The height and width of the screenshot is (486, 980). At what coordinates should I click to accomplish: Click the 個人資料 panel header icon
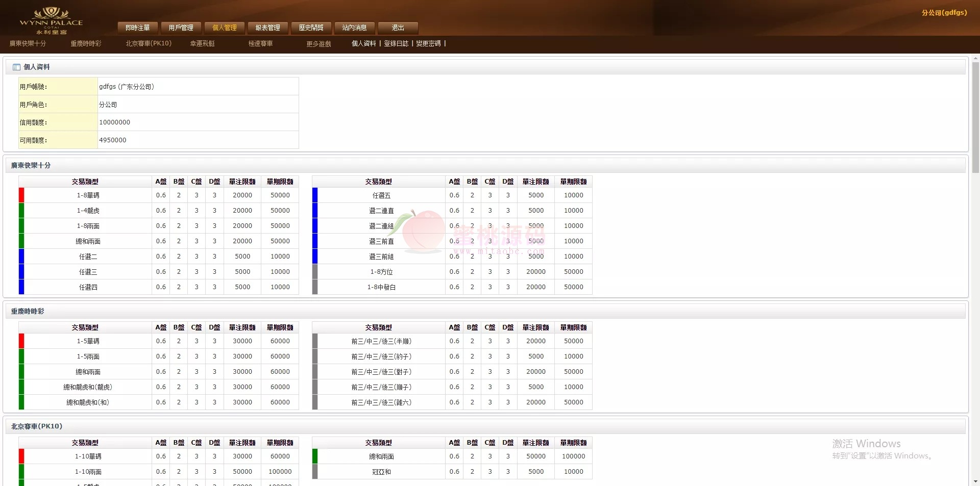point(16,67)
